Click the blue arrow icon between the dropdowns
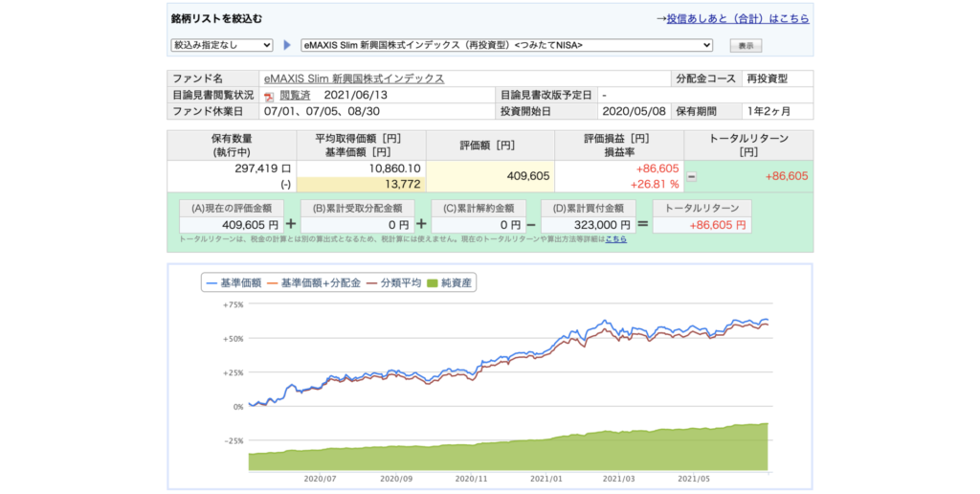Image resolution: width=980 pixels, height=494 pixels. point(287,45)
